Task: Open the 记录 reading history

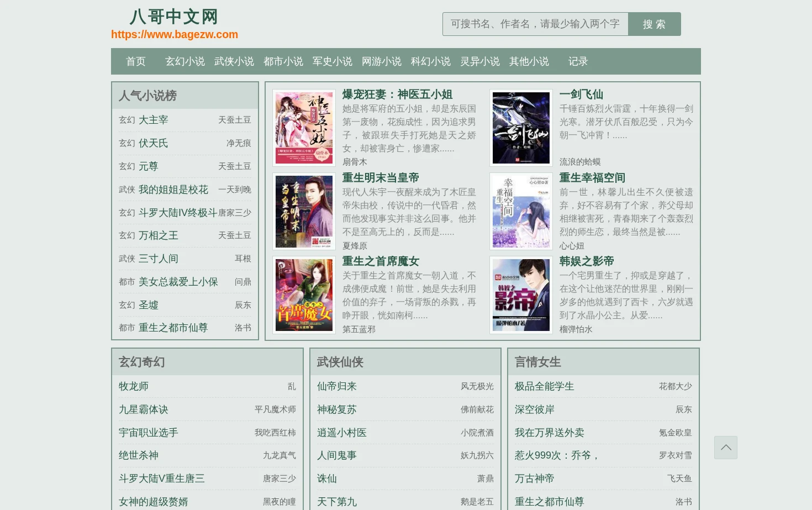Action: click(x=578, y=61)
